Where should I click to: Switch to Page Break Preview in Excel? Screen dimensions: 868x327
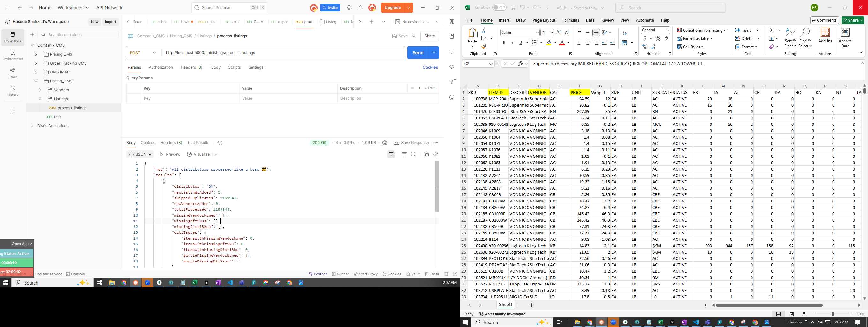click(804, 314)
